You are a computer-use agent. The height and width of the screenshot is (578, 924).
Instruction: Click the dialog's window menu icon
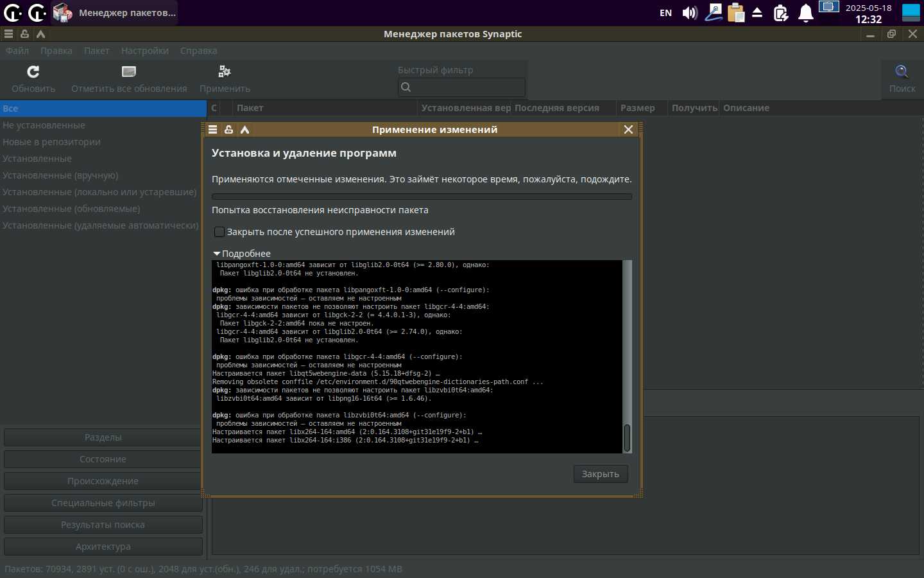[x=213, y=130]
